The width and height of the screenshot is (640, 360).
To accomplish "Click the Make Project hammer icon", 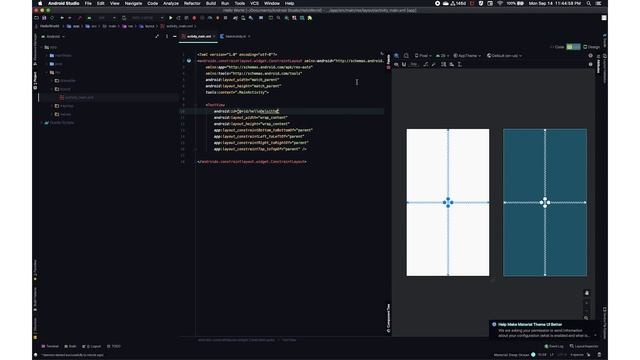I will click(x=80, y=18).
